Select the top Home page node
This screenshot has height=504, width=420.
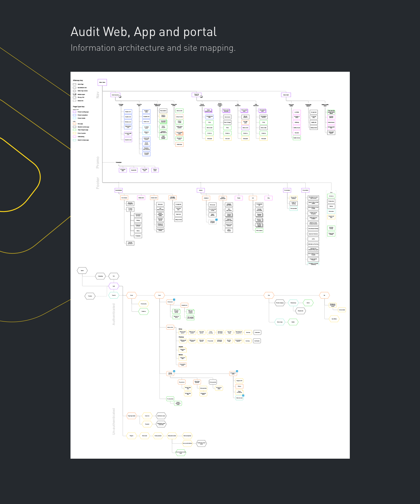(x=102, y=82)
